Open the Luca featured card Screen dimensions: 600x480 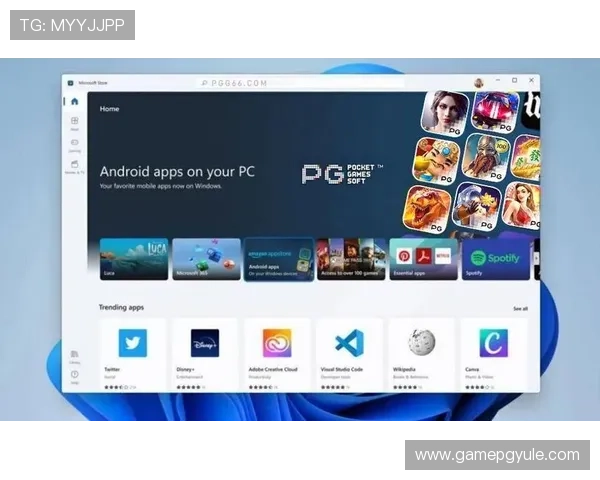click(x=134, y=259)
